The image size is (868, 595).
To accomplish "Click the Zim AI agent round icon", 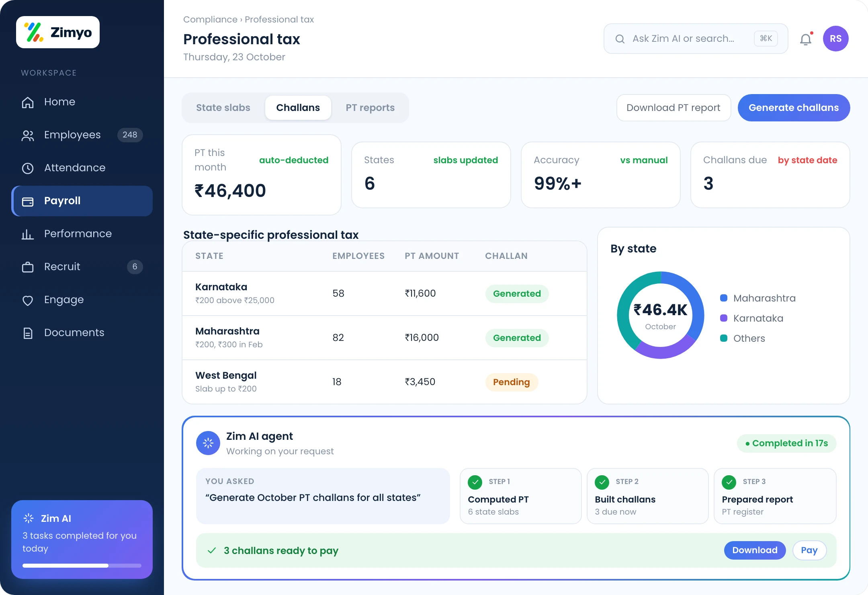I will click(208, 443).
